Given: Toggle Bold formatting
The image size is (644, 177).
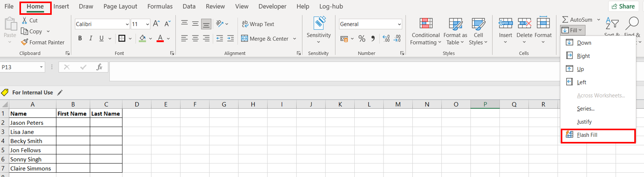Looking at the screenshot, I should (80, 38).
